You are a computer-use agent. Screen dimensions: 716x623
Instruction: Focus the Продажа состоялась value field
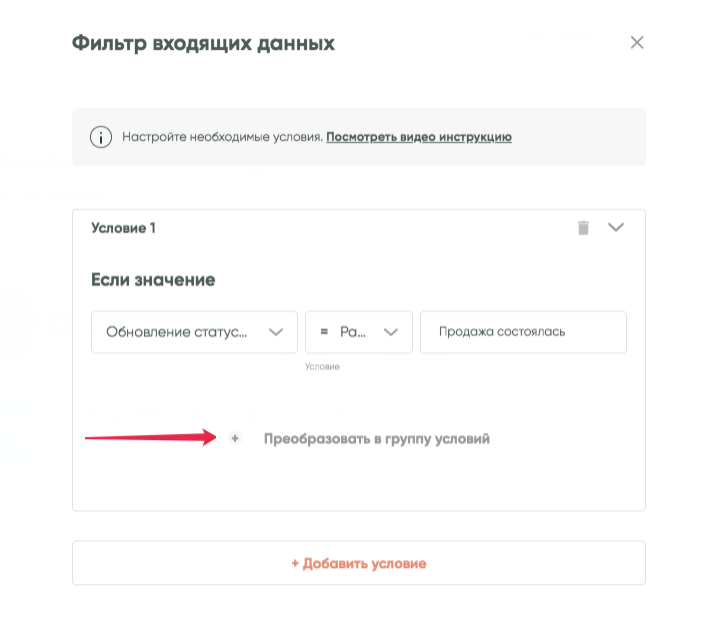(523, 332)
